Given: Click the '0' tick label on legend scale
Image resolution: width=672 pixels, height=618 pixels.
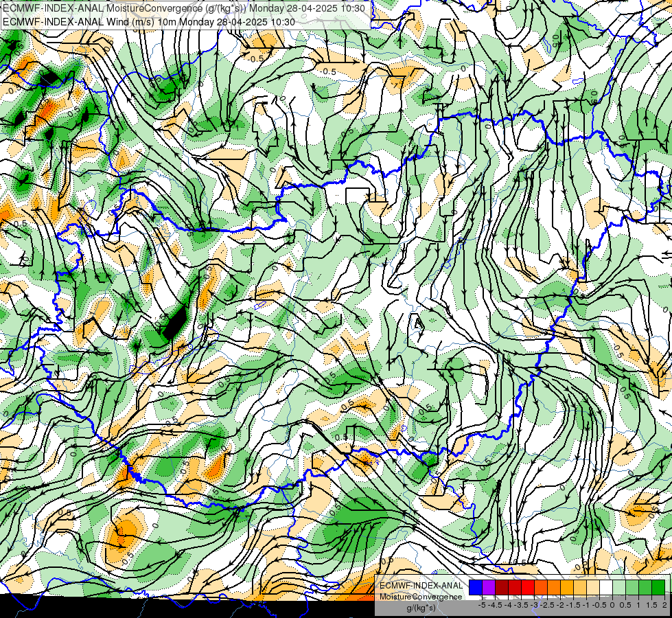Looking at the screenshot, I should click(612, 605).
